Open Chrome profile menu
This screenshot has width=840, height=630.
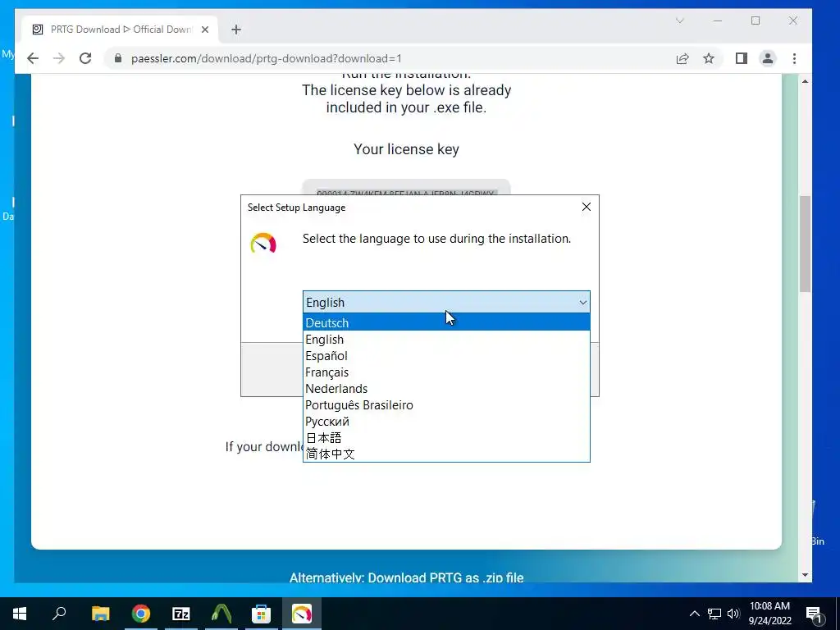(x=768, y=58)
